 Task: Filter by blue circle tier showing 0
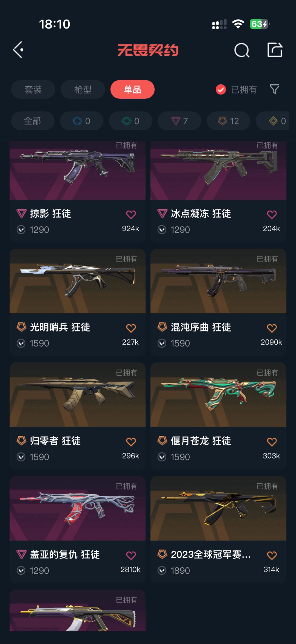point(82,121)
